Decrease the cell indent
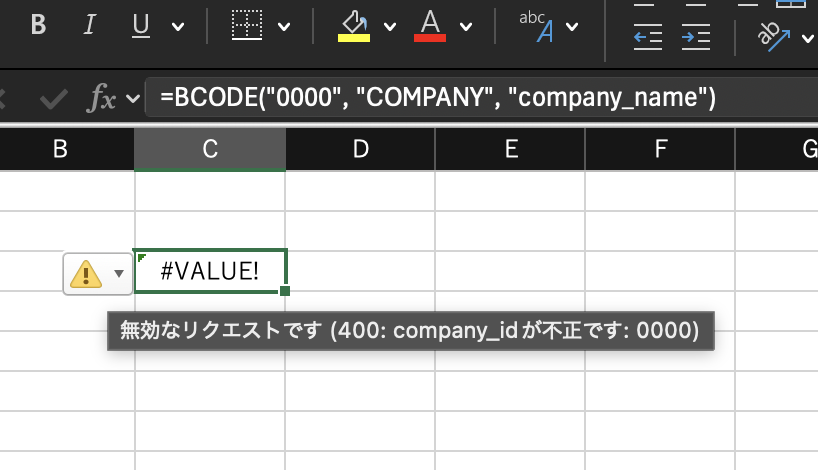Screen dimensions: 818x470 pyautogui.click(x=648, y=37)
